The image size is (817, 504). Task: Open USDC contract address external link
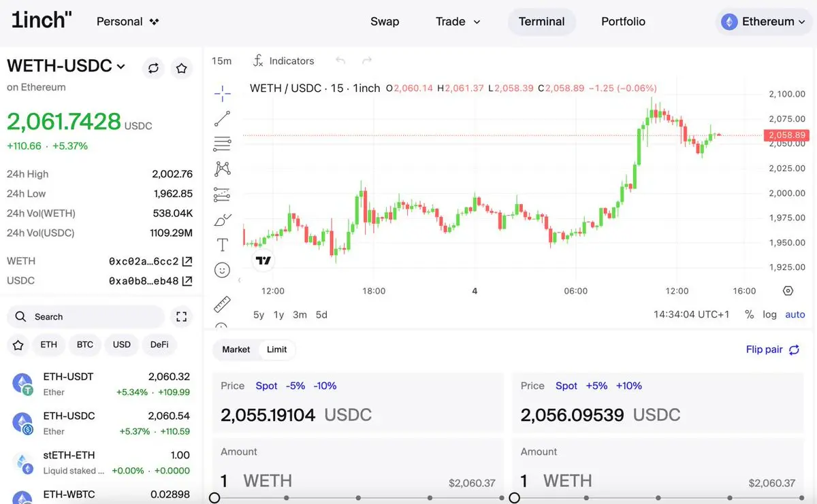click(187, 281)
